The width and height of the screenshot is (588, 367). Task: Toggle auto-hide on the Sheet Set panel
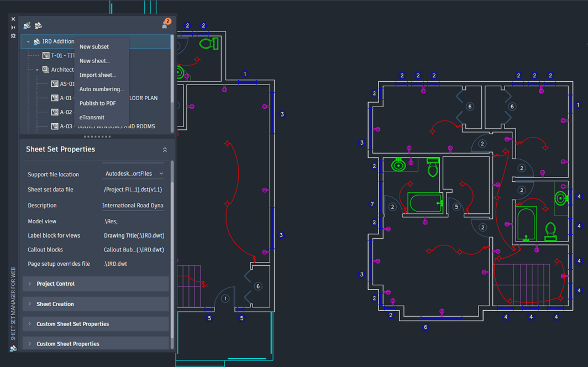point(13,28)
